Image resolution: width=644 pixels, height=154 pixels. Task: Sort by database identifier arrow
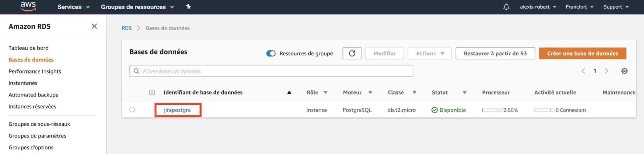[289, 92]
